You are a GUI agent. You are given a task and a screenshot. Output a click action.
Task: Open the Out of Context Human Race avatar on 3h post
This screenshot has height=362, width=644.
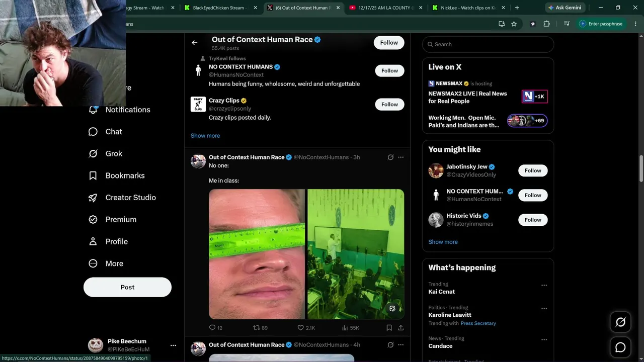[198, 161]
